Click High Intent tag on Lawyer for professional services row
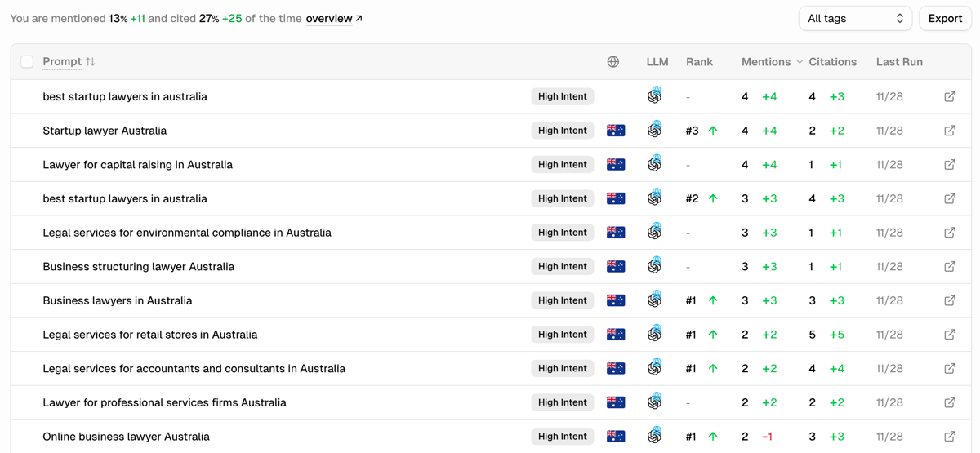This screenshot has height=453, width=980. coord(562,402)
